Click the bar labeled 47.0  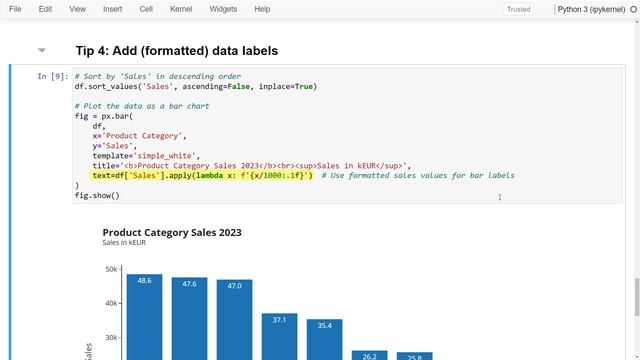pyautogui.click(x=234, y=320)
